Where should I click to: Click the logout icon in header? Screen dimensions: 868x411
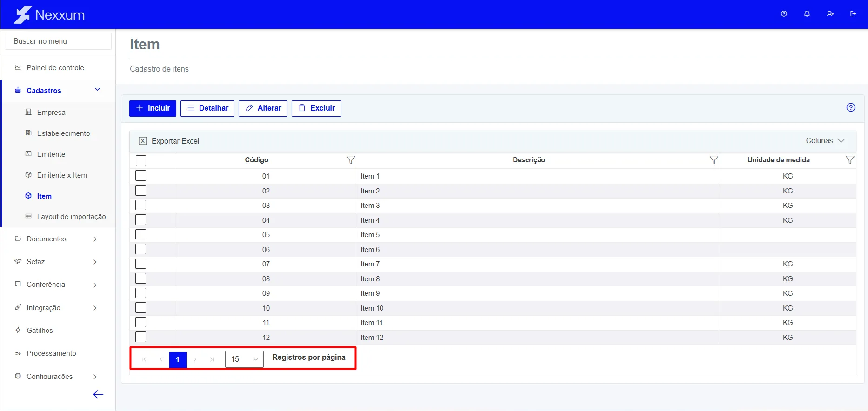853,14
